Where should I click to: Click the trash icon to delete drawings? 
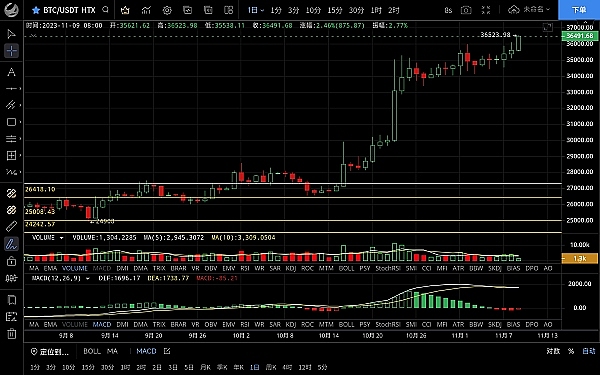pos(11,334)
